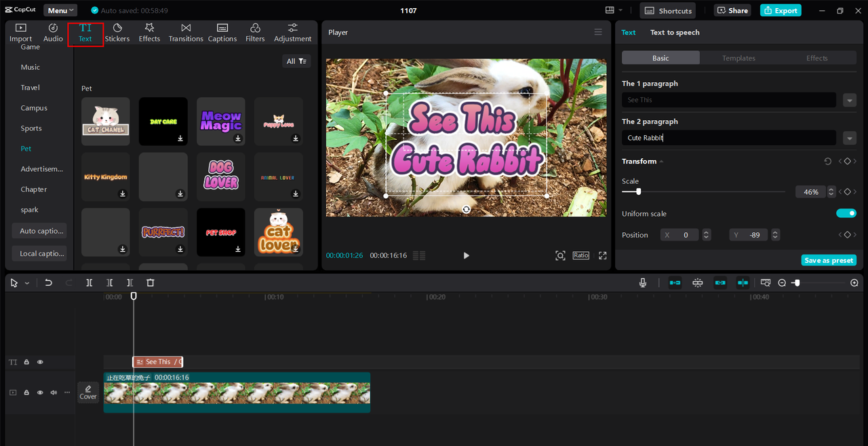The width and height of the screenshot is (868, 446).
Task: Click the Position Y stepper arrows
Action: (775, 235)
